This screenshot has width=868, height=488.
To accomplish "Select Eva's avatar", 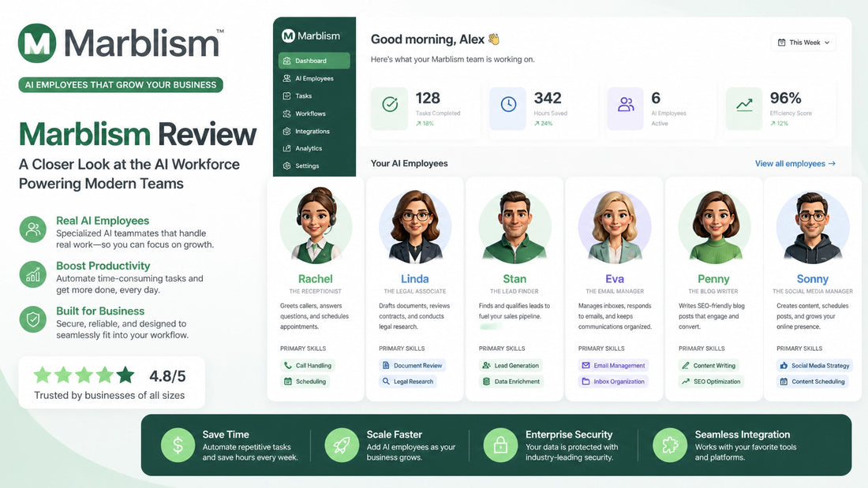I will [x=615, y=225].
